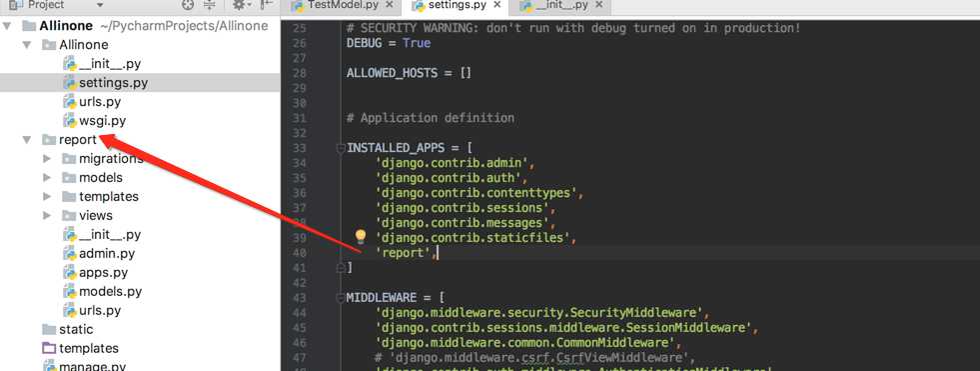Expand the report templates folder
980x371 pixels.
(x=47, y=196)
